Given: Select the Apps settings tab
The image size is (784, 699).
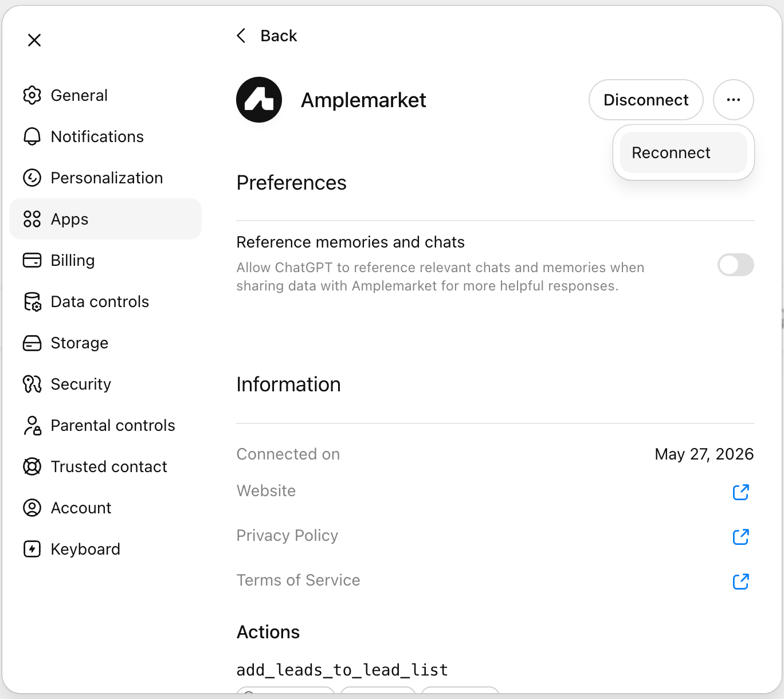Looking at the screenshot, I should (x=105, y=219).
